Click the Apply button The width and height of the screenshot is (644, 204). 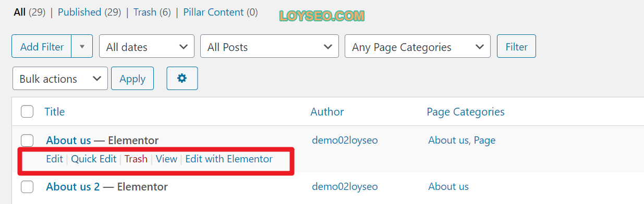(132, 79)
